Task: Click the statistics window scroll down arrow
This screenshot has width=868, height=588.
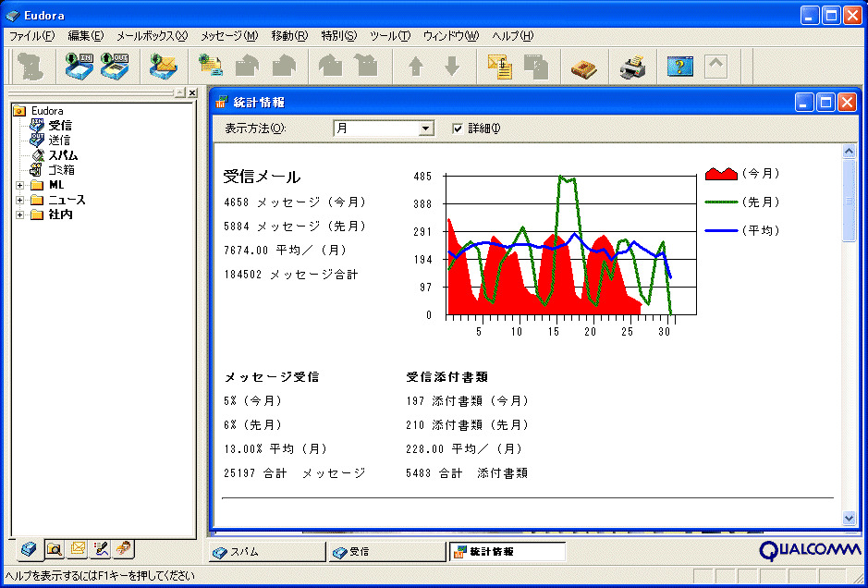Action: pyautogui.click(x=850, y=518)
